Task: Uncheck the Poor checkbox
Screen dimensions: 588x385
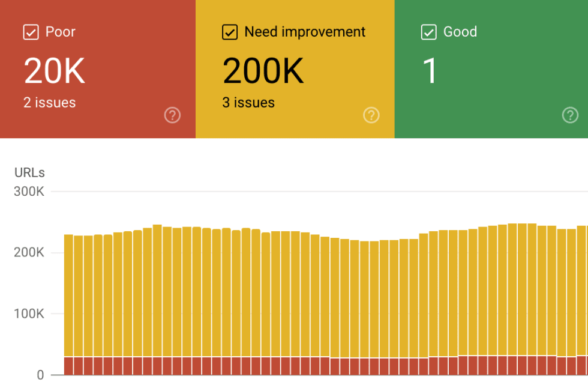Action: (31, 32)
